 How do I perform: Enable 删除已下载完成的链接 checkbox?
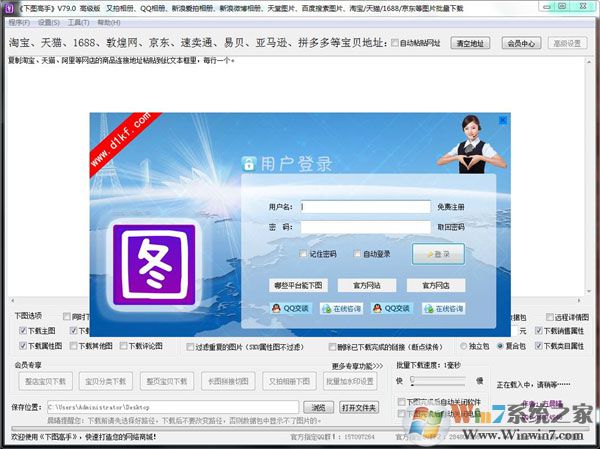332,347
